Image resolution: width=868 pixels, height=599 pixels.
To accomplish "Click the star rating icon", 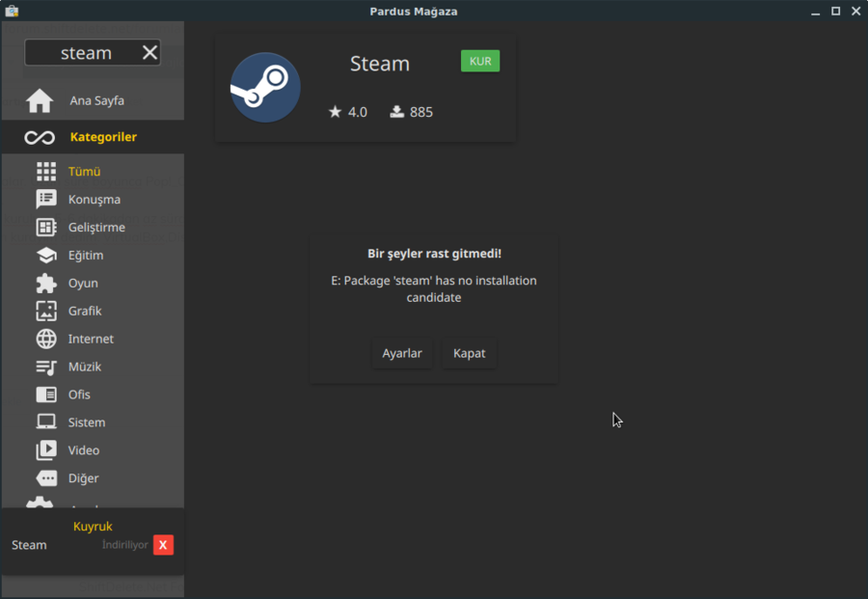I will click(335, 112).
